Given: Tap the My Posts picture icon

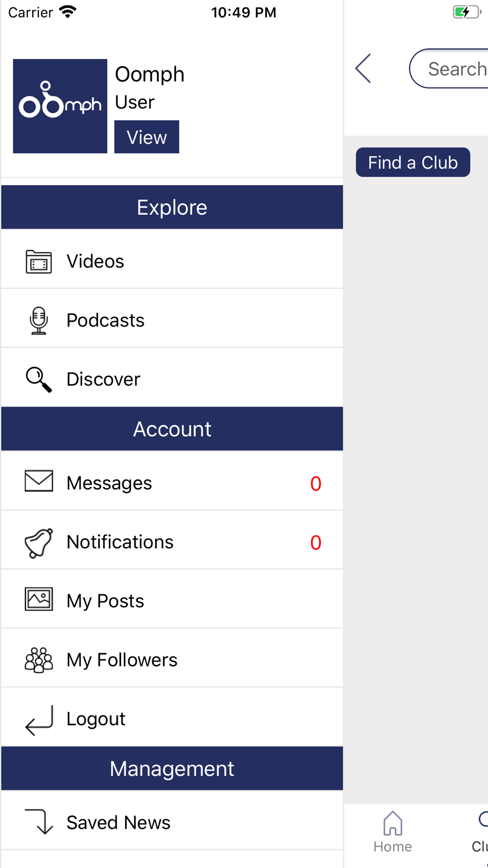Looking at the screenshot, I should pos(39,599).
